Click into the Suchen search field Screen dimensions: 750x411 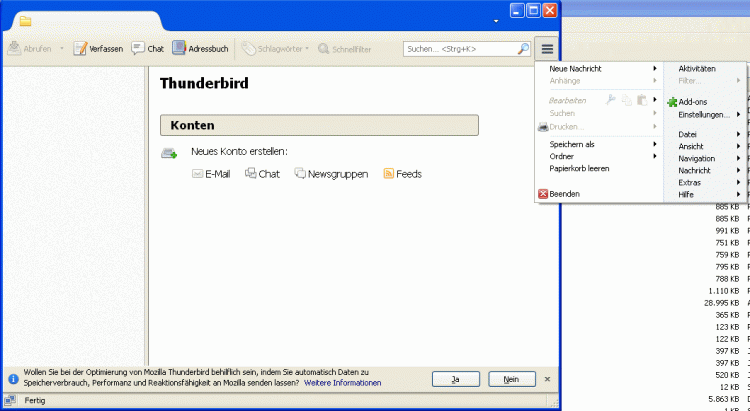[458, 48]
